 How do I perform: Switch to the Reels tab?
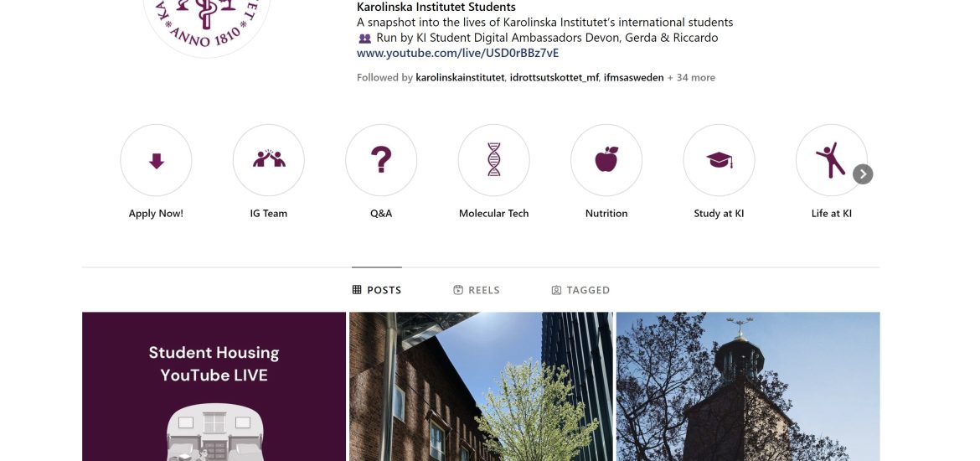click(477, 290)
